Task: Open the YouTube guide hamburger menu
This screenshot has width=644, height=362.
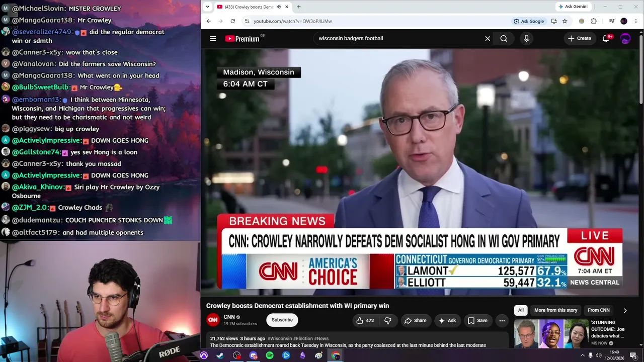Action: point(213,38)
